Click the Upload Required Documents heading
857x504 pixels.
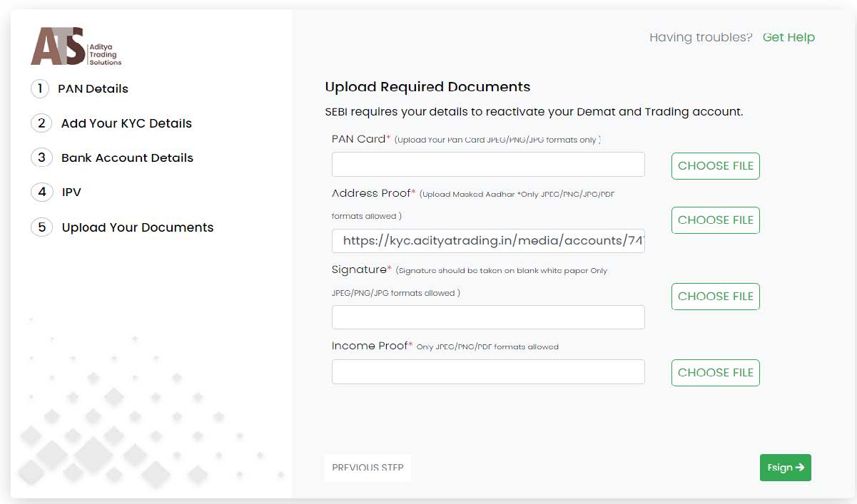[427, 87]
